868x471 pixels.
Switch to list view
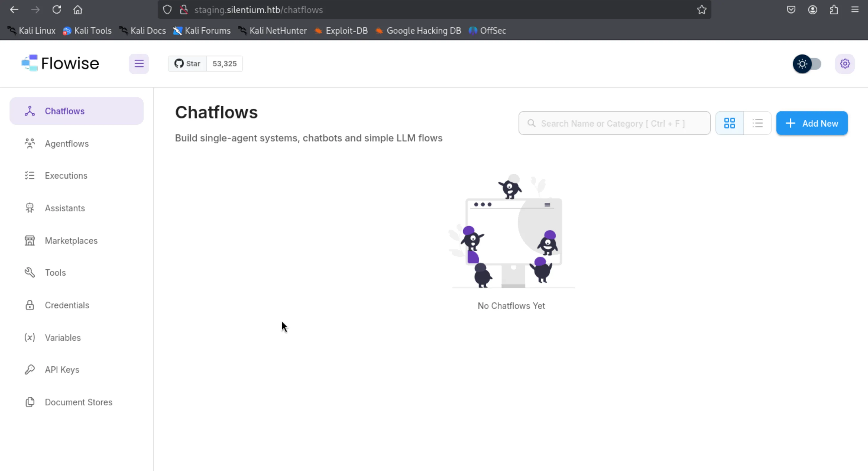click(x=757, y=123)
